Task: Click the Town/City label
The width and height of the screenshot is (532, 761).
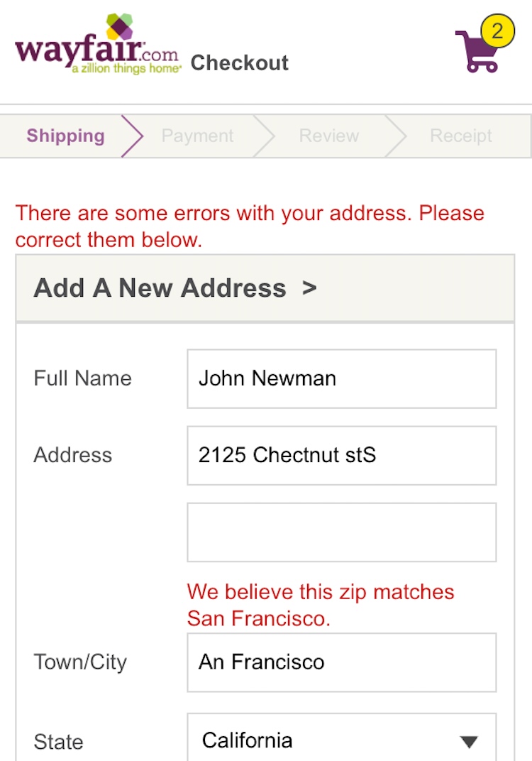Action: pos(80,662)
